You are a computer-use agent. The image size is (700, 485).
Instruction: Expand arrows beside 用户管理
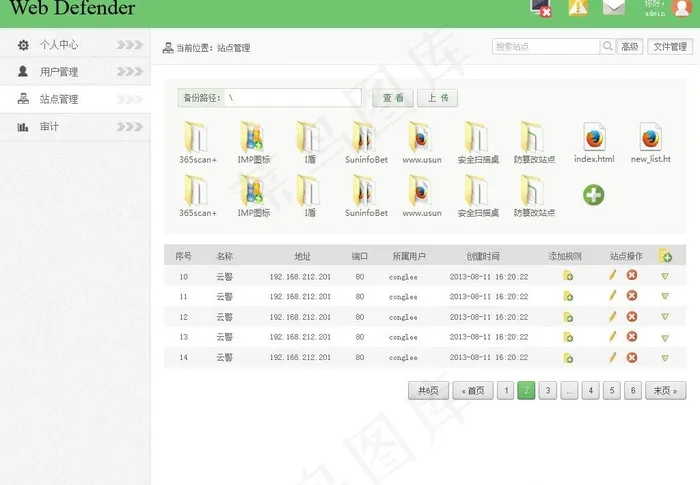pyautogui.click(x=130, y=71)
